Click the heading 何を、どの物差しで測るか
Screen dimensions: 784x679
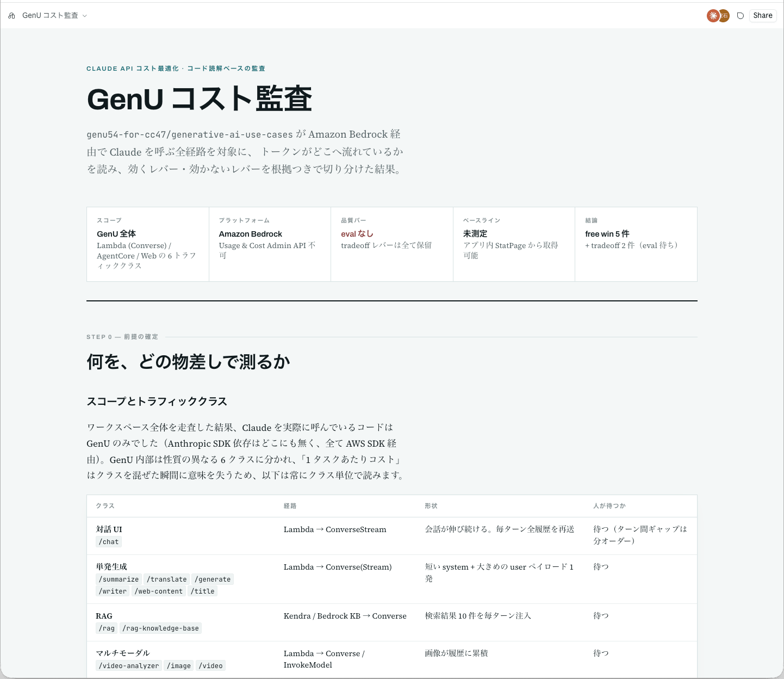[188, 362]
